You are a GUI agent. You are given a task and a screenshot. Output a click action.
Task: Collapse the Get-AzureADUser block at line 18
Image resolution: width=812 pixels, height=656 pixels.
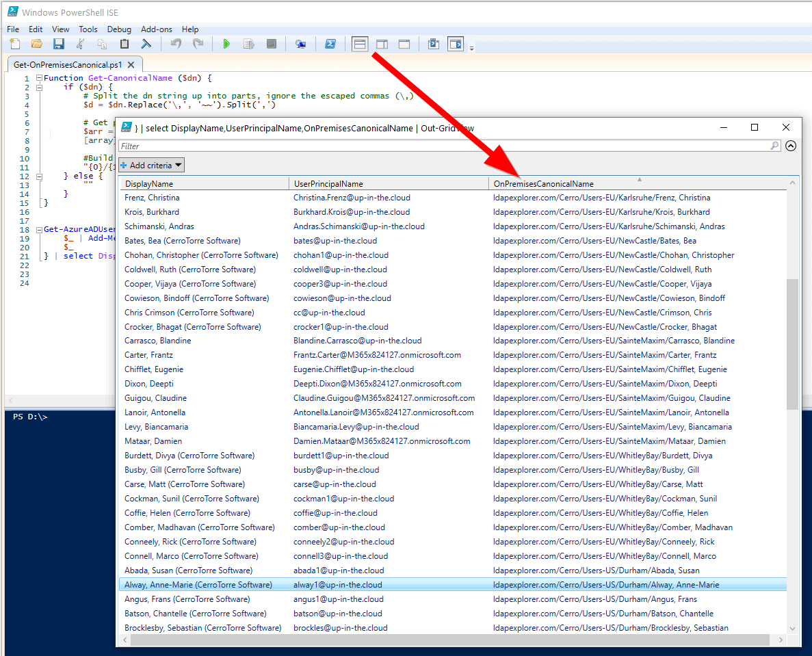[39, 229]
